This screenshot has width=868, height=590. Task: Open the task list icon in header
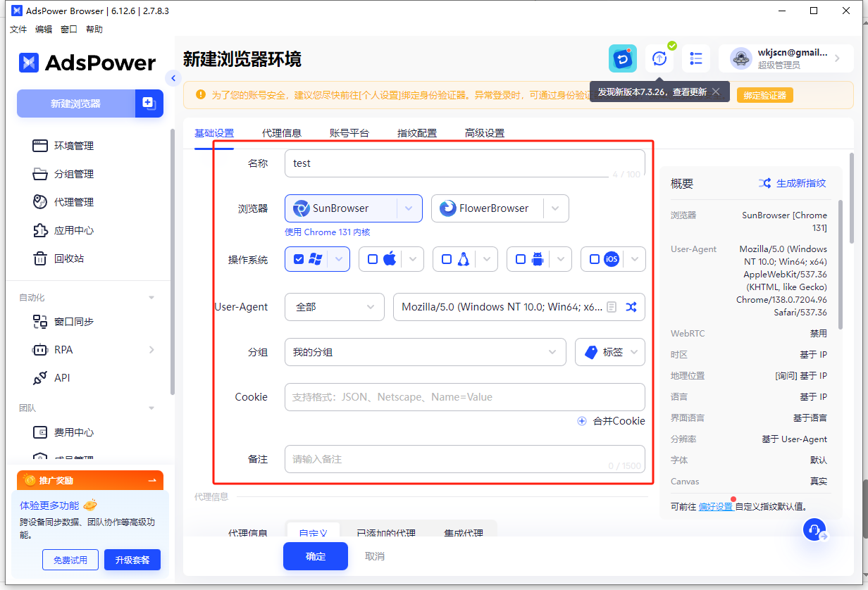[x=696, y=58]
